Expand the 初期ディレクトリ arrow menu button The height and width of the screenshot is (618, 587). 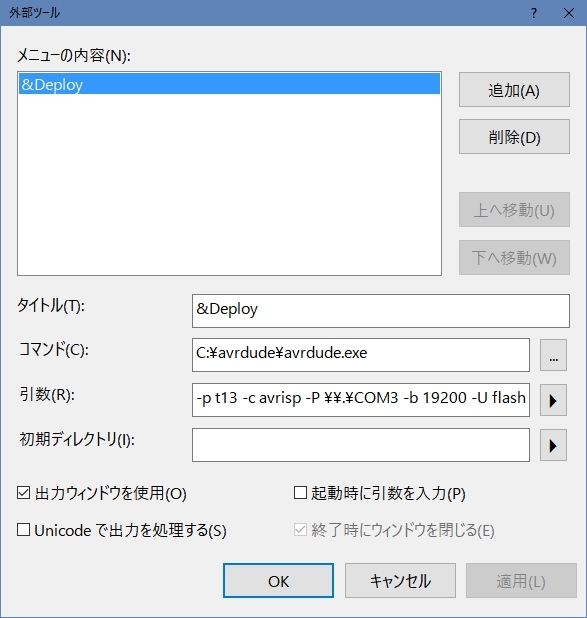click(x=553, y=445)
